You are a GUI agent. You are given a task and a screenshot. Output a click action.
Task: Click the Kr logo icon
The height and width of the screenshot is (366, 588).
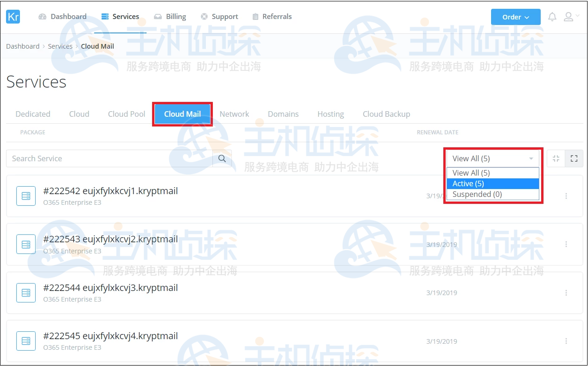point(13,17)
